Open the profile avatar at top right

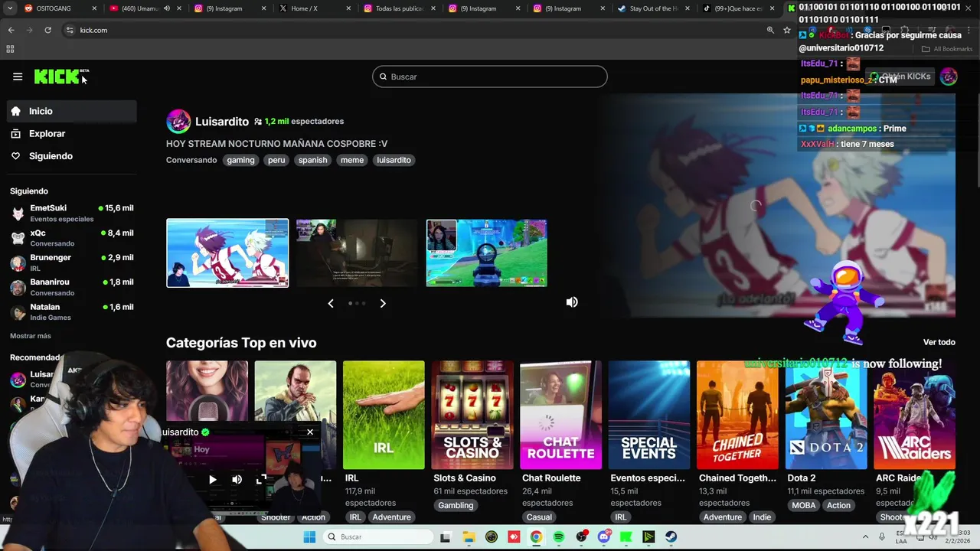[949, 77]
